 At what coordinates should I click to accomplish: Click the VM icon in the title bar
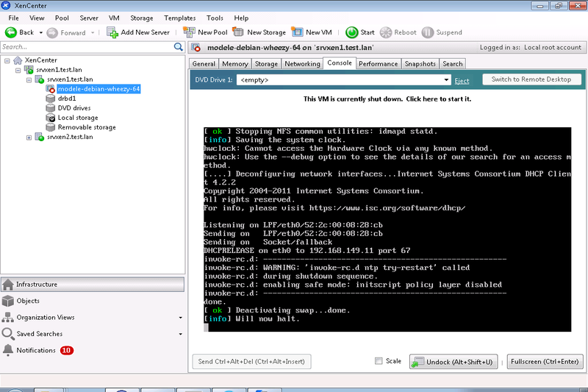(196, 47)
